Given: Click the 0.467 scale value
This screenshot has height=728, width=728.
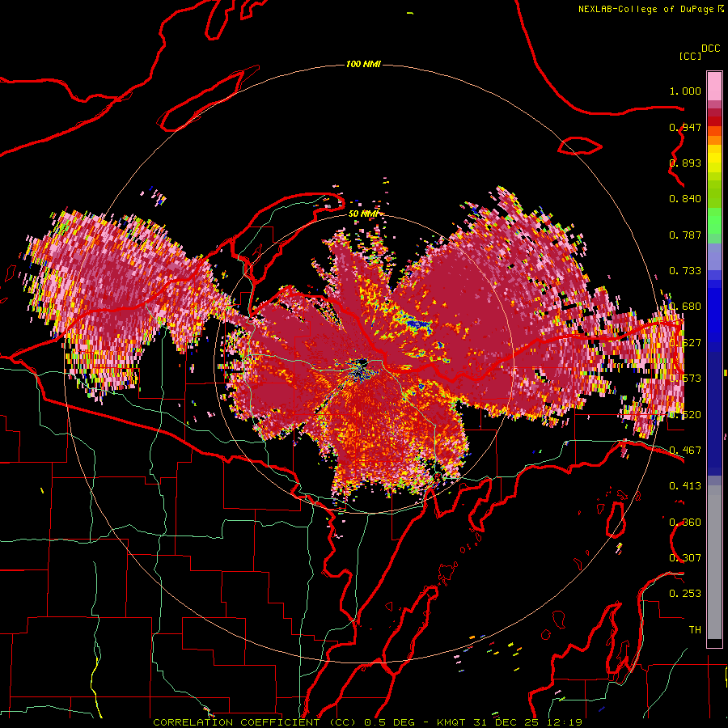Looking at the screenshot, I should click(x=685, y=450).
